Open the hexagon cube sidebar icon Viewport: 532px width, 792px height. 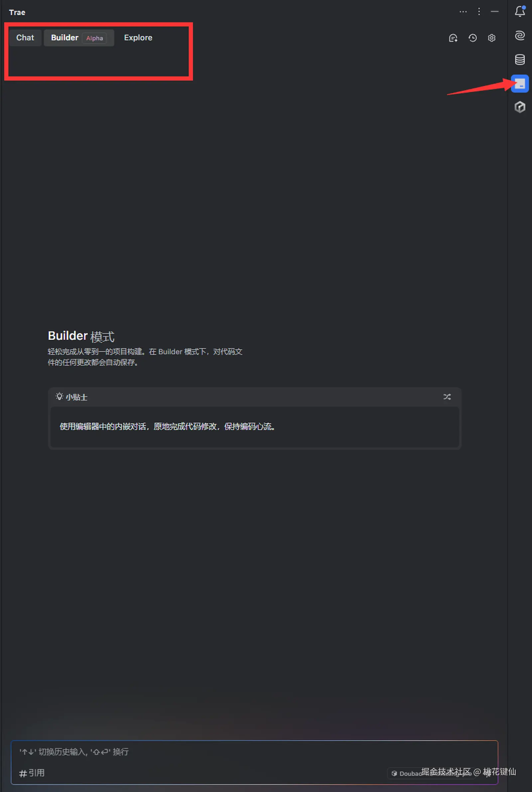click(x=520, y=107)
